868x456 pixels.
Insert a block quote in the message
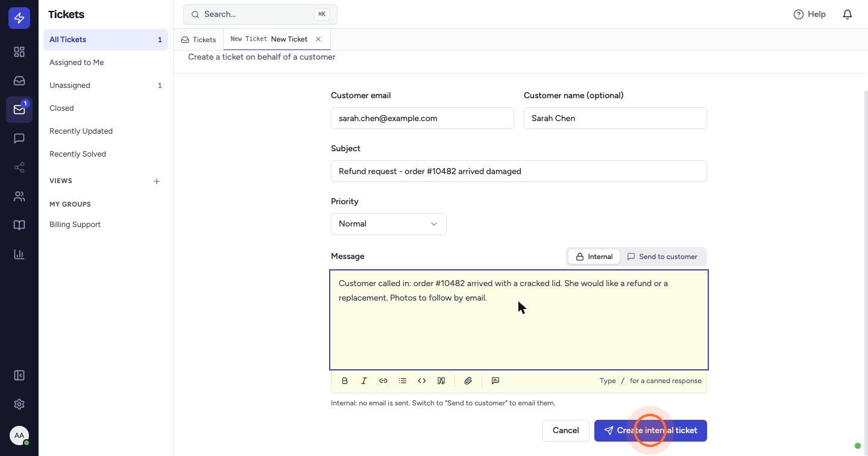point(441,381)
